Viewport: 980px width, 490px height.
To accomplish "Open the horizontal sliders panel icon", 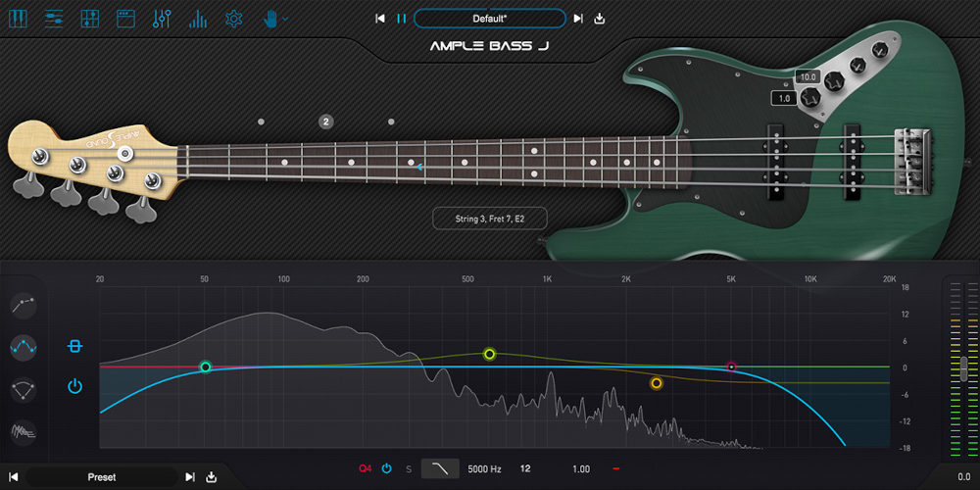I will 54,19.
